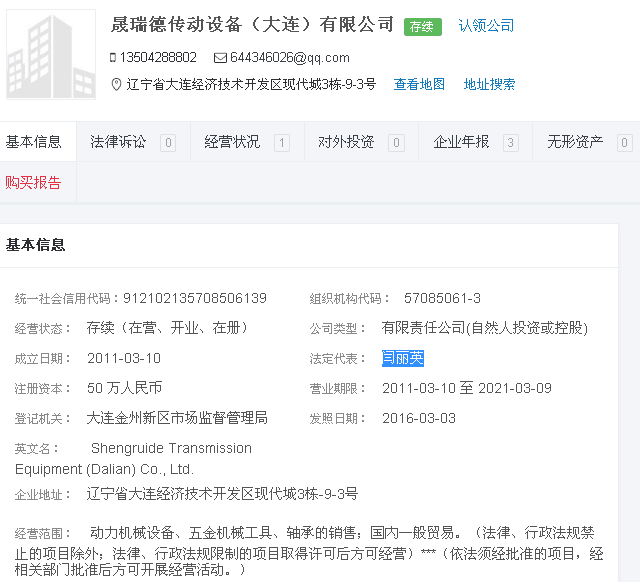Click the red 购买报告 button
This screenshot has height=582, width=640.
(34, 182)
